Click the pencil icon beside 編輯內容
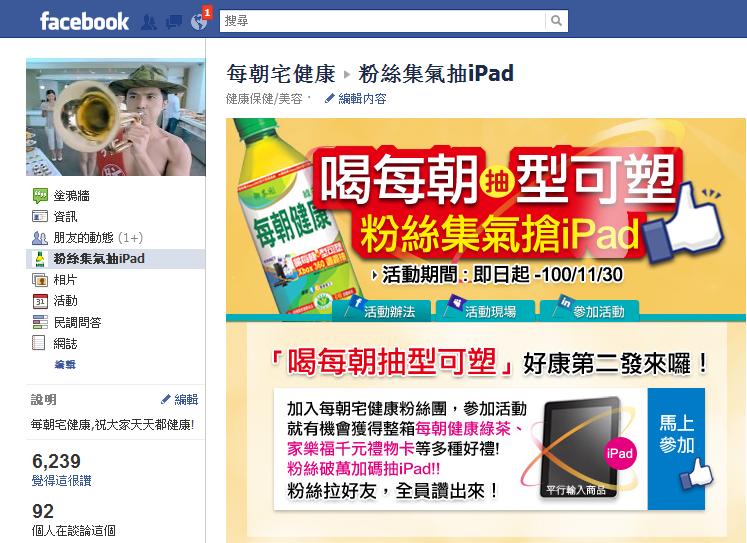The height and width of the screenshot is (543, 747). tap(329, 99)
